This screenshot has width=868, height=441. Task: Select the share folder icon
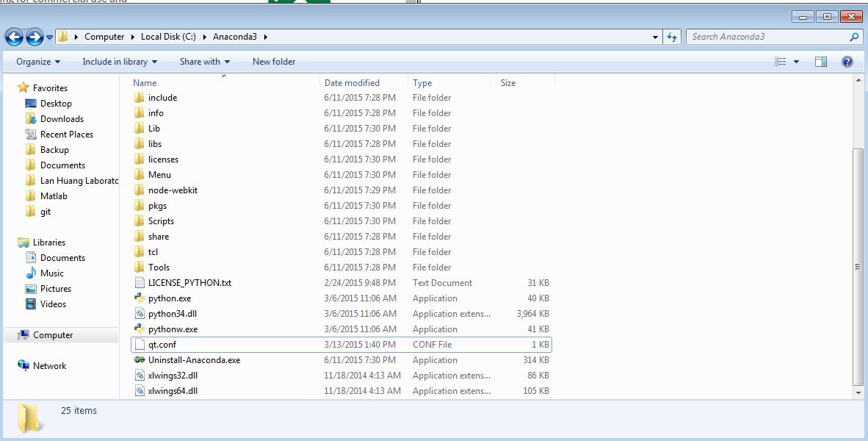click(x=140, y=237)
